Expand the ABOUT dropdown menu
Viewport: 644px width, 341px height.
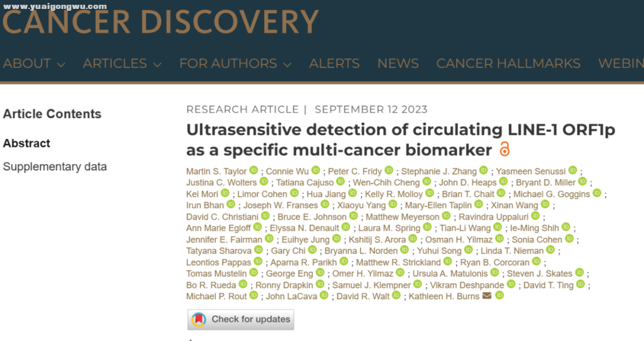click(33, 64)
